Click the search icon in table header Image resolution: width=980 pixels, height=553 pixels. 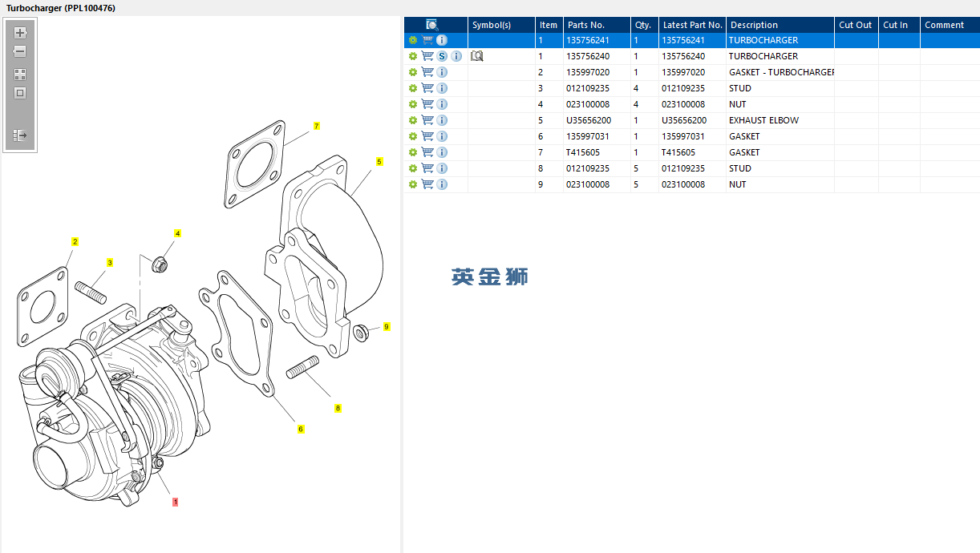point(432,25)
